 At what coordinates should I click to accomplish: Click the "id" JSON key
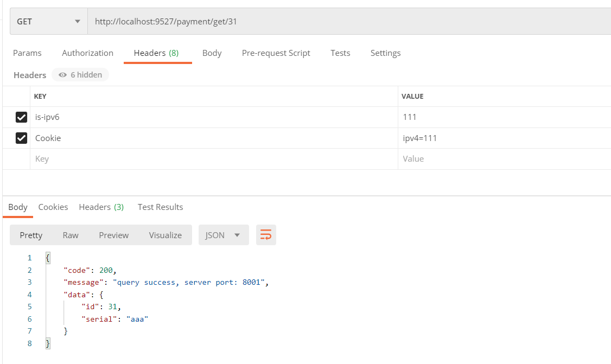pos(91,306)
